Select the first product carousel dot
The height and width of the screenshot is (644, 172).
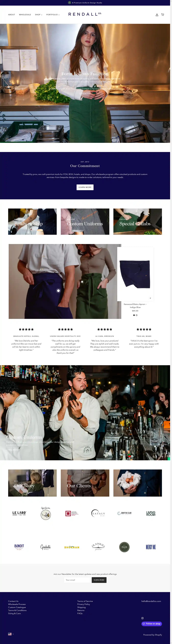(x=134, y=315)
